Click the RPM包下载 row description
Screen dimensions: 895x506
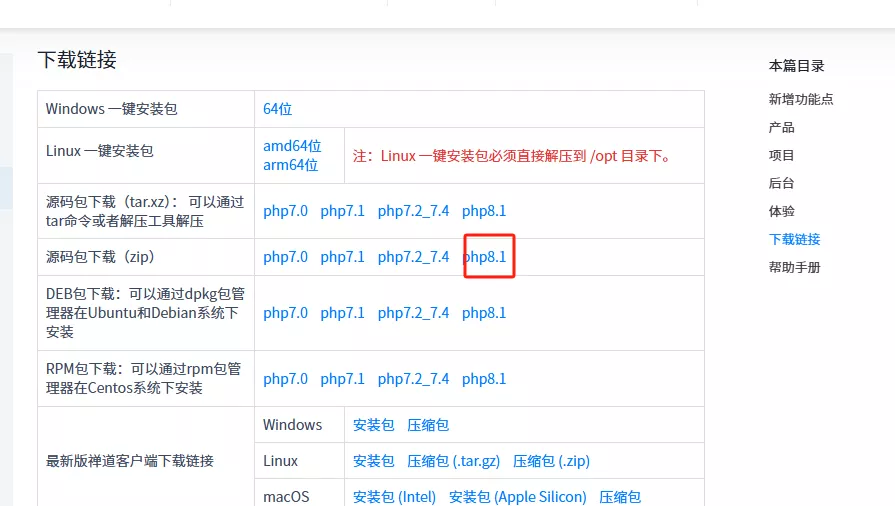[144, 379]
